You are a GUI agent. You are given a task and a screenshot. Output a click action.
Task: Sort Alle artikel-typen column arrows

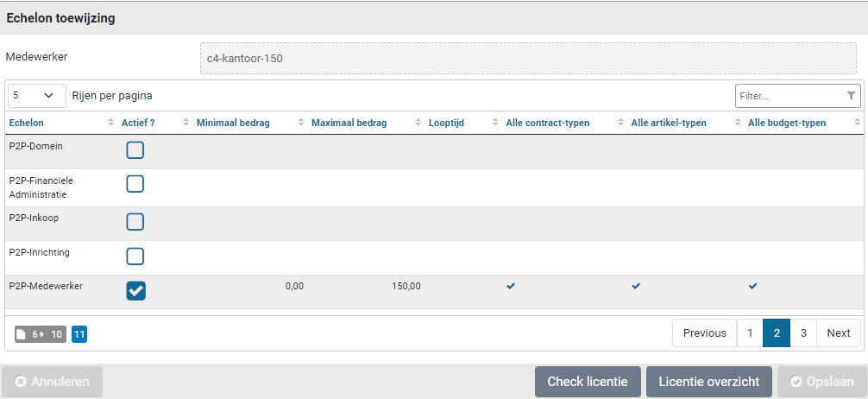click(x=739, y=123)
